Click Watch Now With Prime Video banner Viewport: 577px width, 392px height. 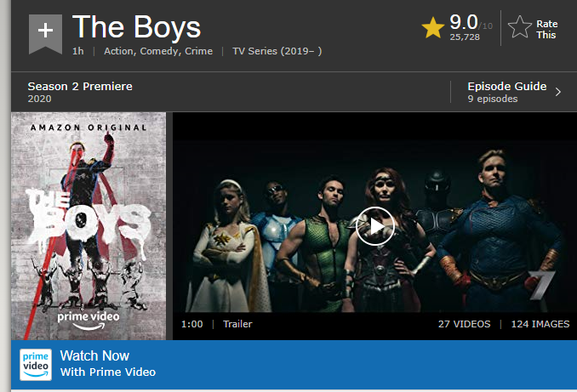(x=294, y=365)
